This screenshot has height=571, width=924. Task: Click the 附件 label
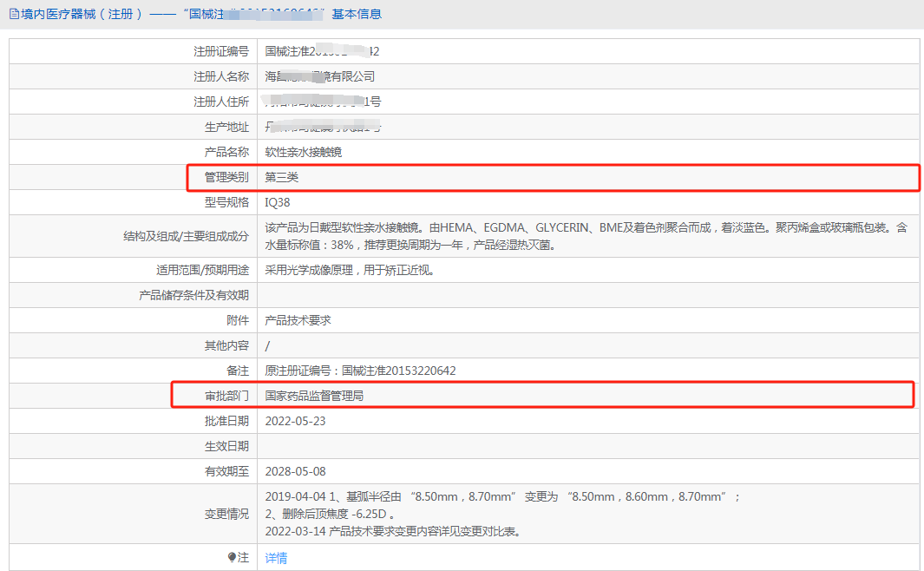tap(238, 320)
